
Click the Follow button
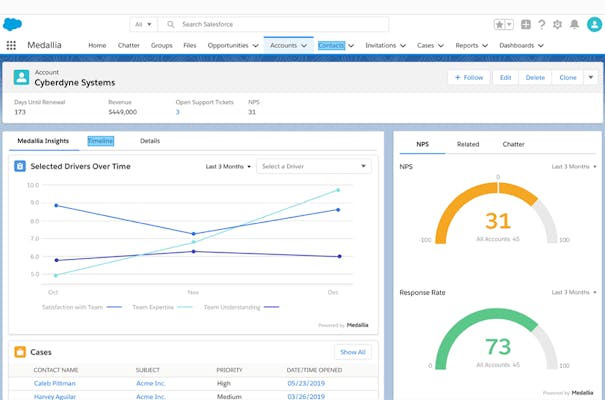tap(469, 78)
